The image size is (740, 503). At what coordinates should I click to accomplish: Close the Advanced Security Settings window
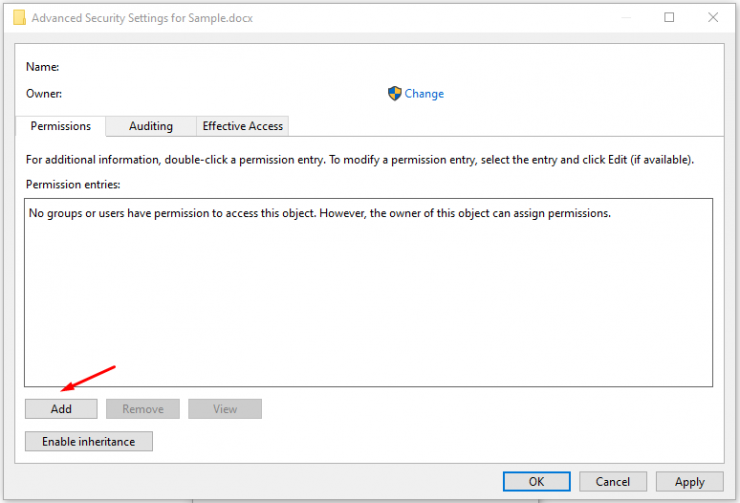point(713,18)
